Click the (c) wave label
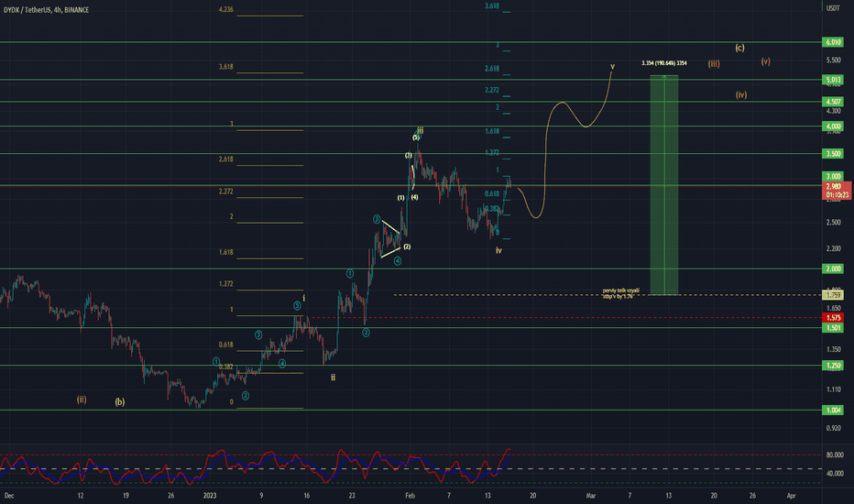The image size is (854, 504). [739, 48]
